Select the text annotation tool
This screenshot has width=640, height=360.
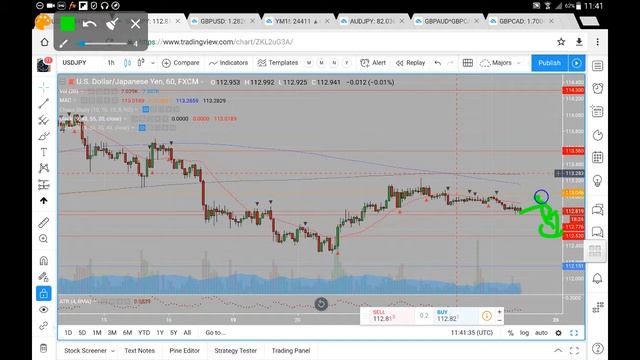(x=44, y=152)
